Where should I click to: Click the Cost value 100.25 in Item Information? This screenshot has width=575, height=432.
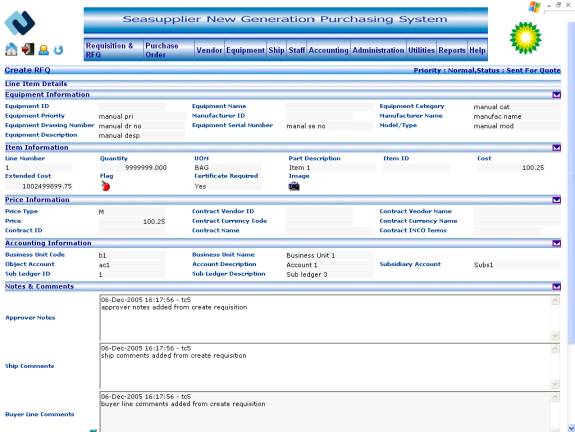click(533, 168)
